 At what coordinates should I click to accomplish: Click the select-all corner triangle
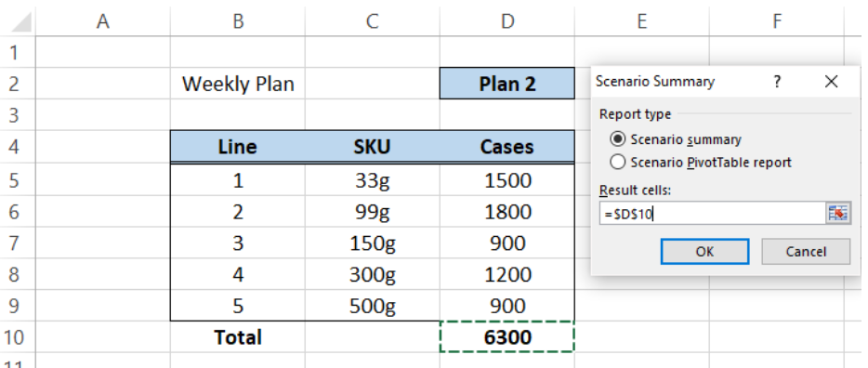(21, 21)
